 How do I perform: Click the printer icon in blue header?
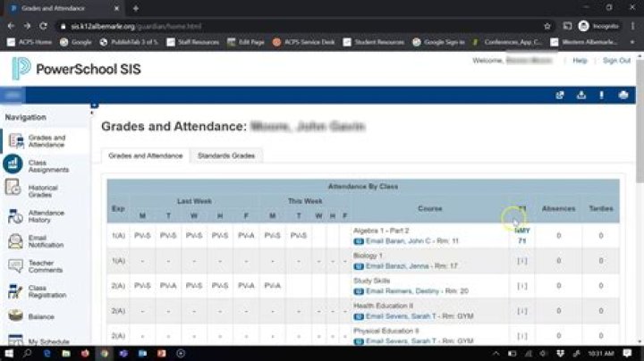[x=623, y=96]
